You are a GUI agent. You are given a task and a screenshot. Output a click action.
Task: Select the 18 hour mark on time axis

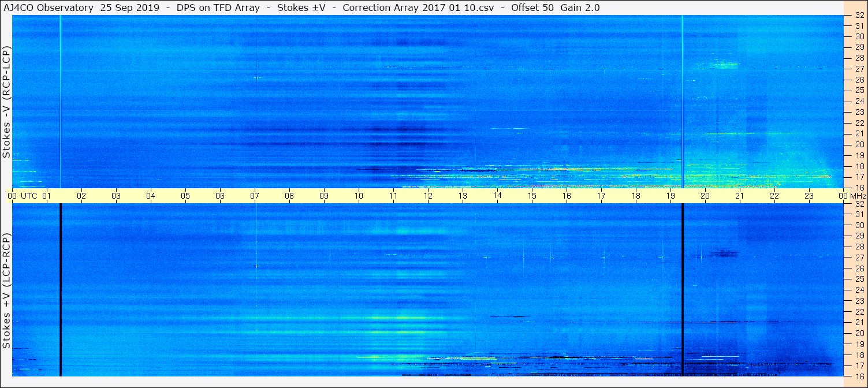click(x=636, y=196)
